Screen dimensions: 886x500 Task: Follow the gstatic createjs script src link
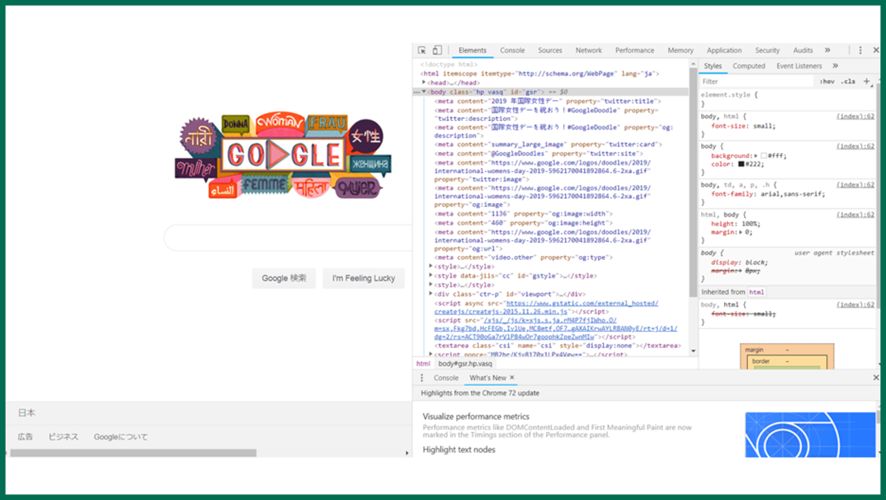pyautogui.click(x=546, y=307)
